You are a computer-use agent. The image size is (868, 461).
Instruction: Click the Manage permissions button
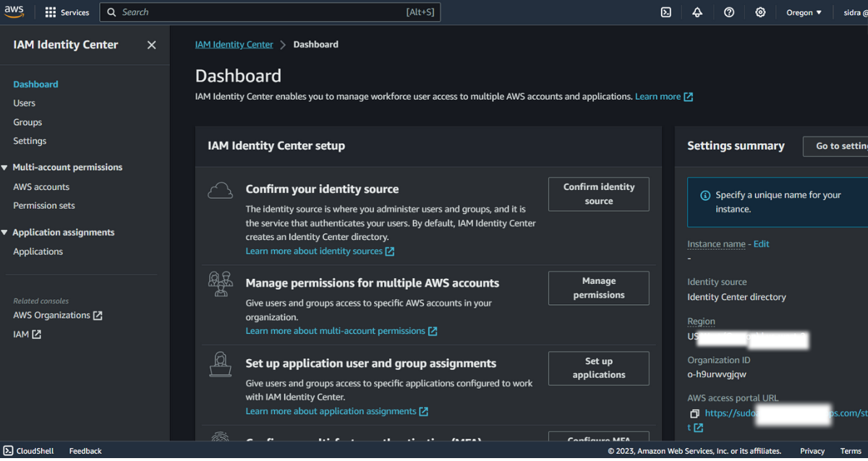click(598, 288)
